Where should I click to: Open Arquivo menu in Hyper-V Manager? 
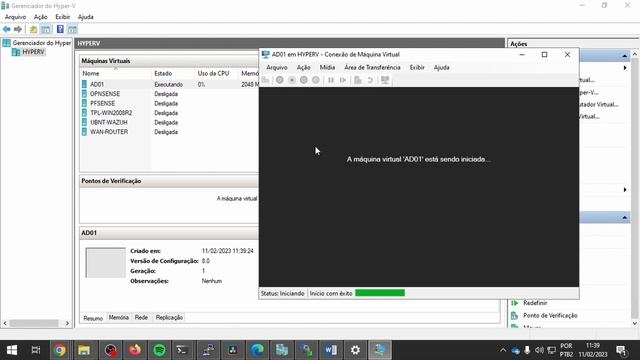(x=16, y=17)
